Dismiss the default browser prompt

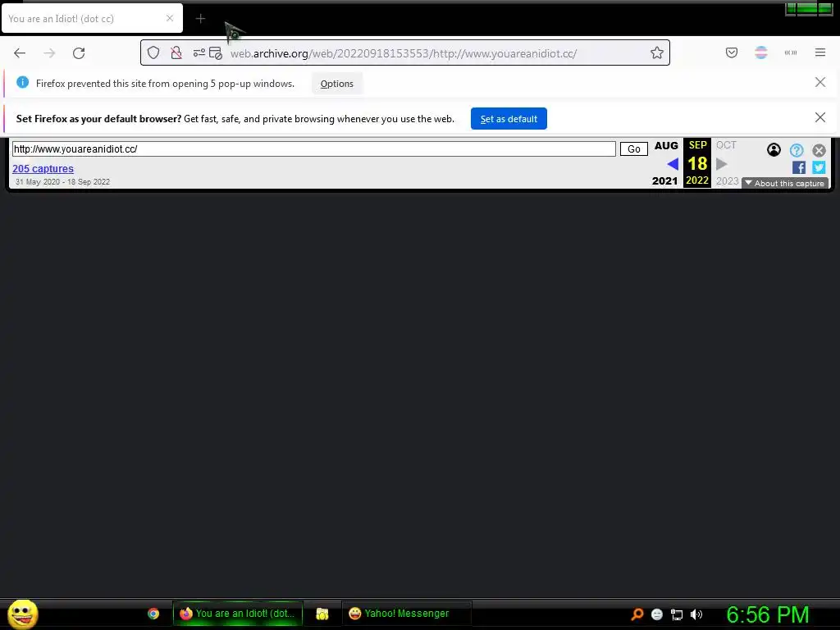tap(820, 117)
